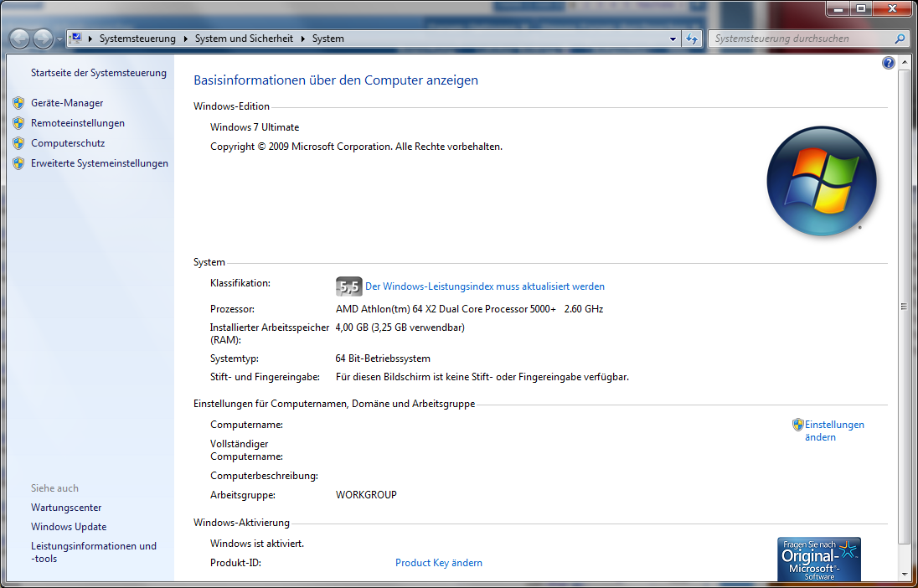Screen dimensions: 918x588
Task: Click shield icon beside Erweiterte Systemeinstellungen
Action: 18,163
